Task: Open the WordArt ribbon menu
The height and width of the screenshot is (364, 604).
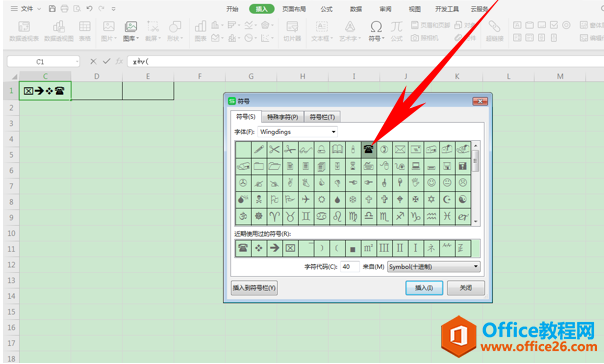Action: (350, 31)
